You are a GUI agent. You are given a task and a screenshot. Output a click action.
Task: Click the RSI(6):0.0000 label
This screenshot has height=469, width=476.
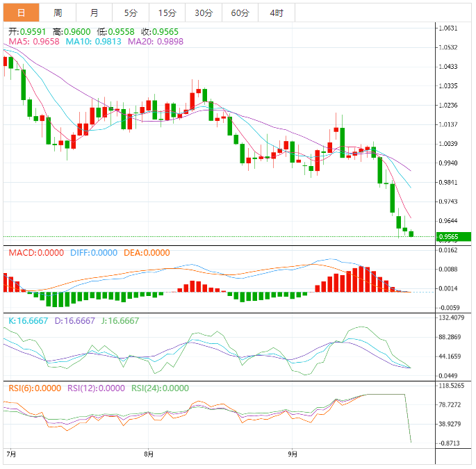click(x=35, y=388)
